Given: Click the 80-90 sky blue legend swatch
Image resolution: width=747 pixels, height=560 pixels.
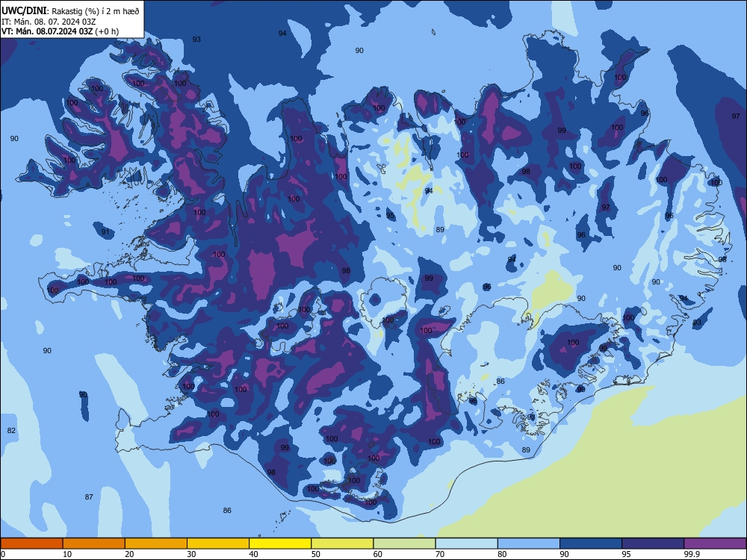Looking at the screenshot, I should pyautogui.click(x=529, y=544).
